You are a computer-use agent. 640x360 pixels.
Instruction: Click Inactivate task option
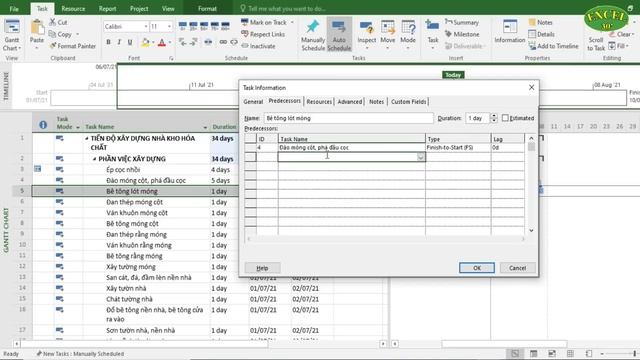[258, 46]
